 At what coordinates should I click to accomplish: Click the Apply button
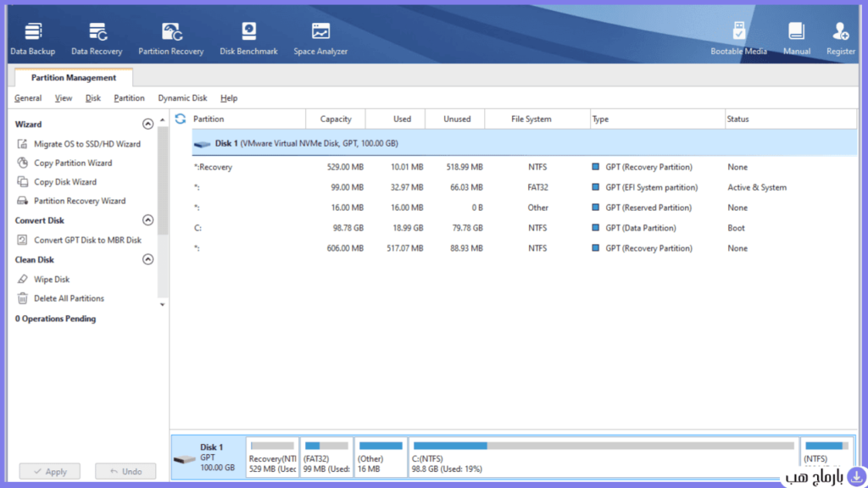point(50,471)
